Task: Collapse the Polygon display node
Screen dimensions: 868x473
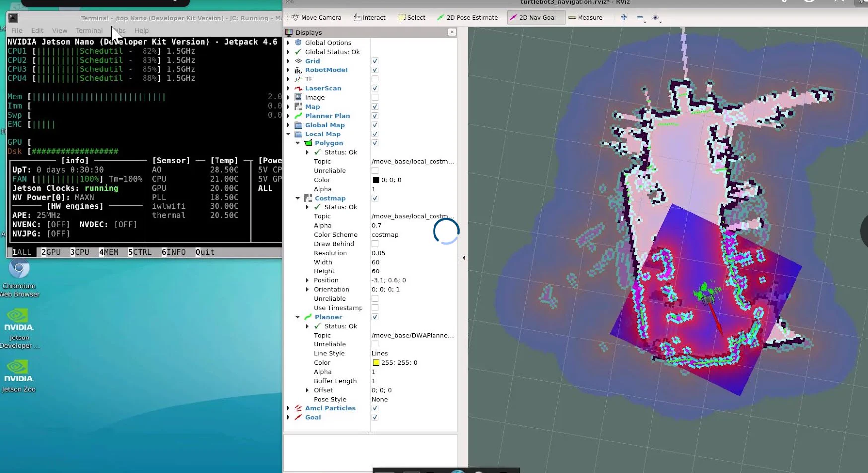Action: point(297,143)
